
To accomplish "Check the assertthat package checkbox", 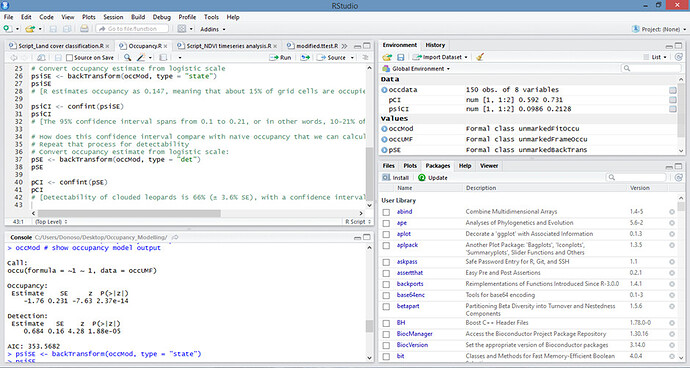I will 386,273.
